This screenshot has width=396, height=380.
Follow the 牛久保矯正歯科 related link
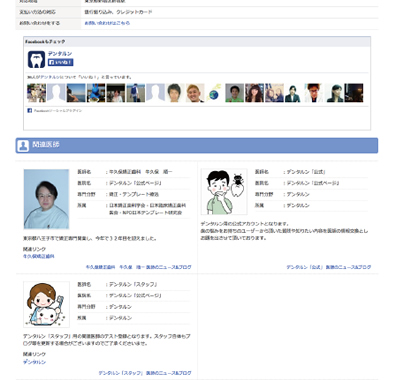click(39, 256)
